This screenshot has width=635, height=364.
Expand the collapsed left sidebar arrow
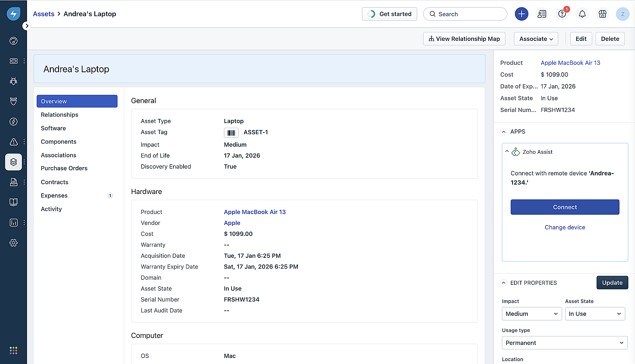point(27,26)
